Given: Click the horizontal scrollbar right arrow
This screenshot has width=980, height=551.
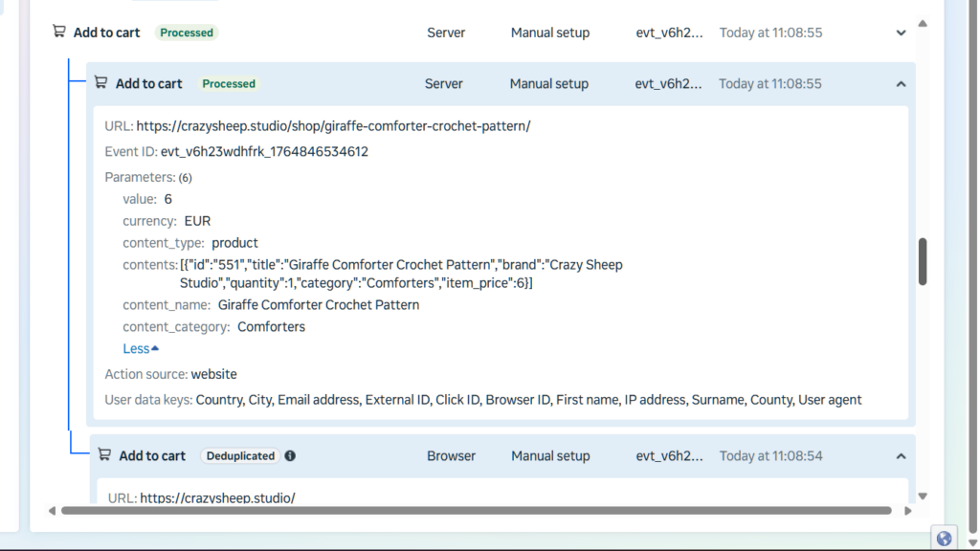Looking at the screenshot, I should pos(908,511).
